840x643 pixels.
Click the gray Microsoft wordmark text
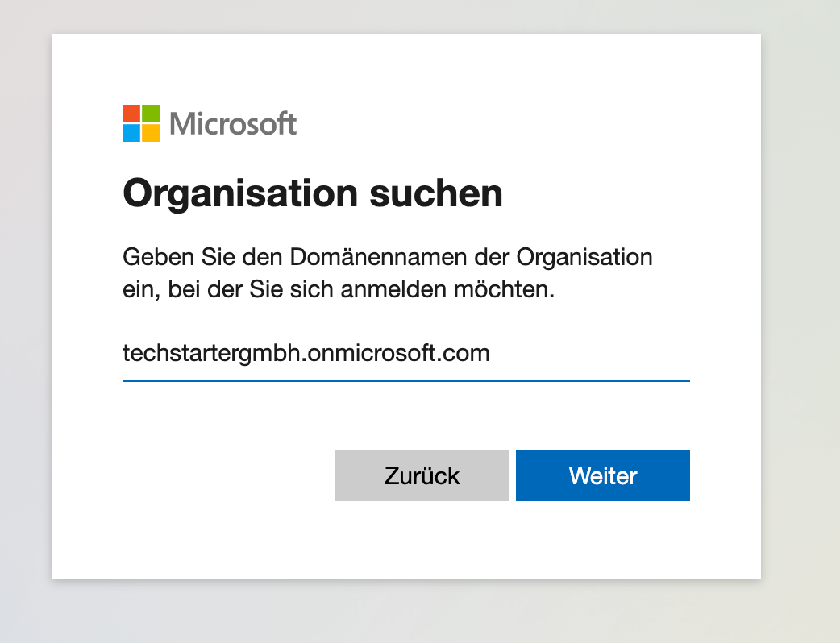click(233, 124)
